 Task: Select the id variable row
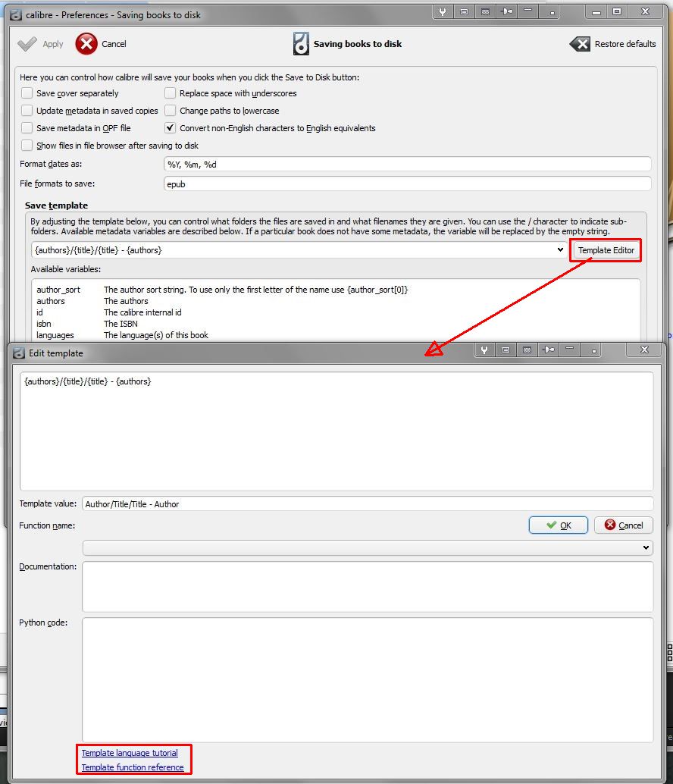coord(109,312)
